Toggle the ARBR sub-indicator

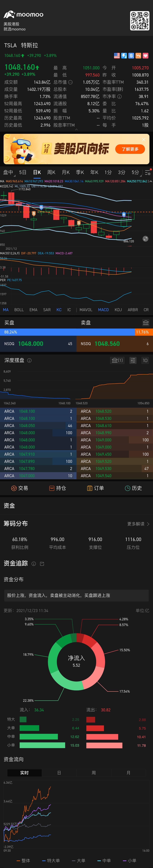coord(133,310)
